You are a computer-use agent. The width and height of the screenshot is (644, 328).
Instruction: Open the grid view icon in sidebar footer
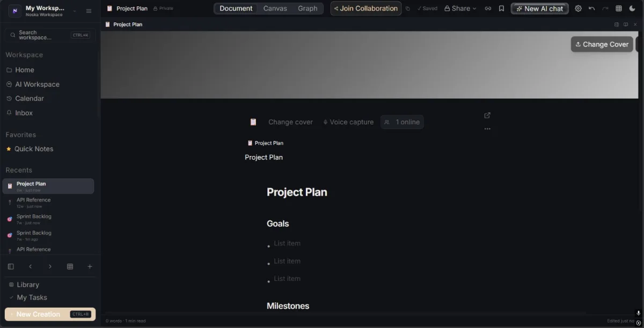(x=70, y=266)
